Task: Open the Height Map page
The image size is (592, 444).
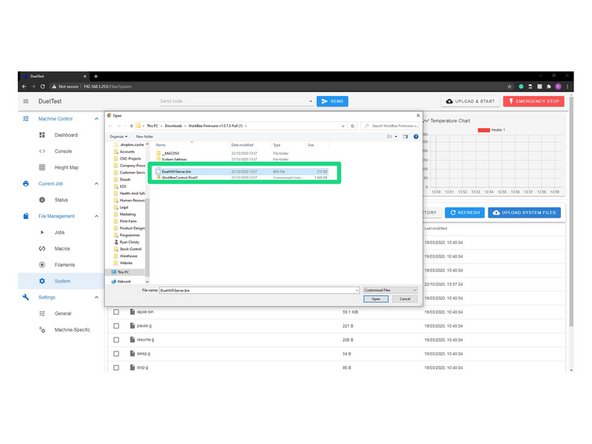Action: click(x=66, y=167)
